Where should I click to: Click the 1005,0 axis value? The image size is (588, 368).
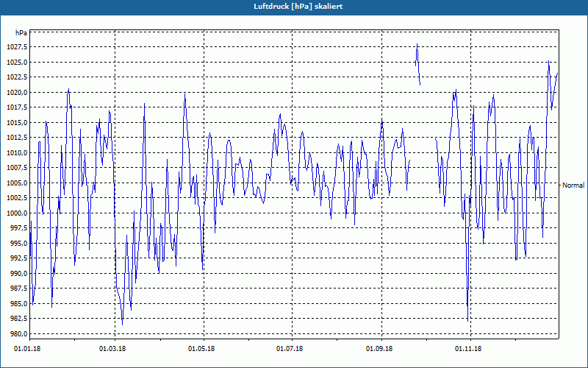pyautogui.click(x=16, y=183)
